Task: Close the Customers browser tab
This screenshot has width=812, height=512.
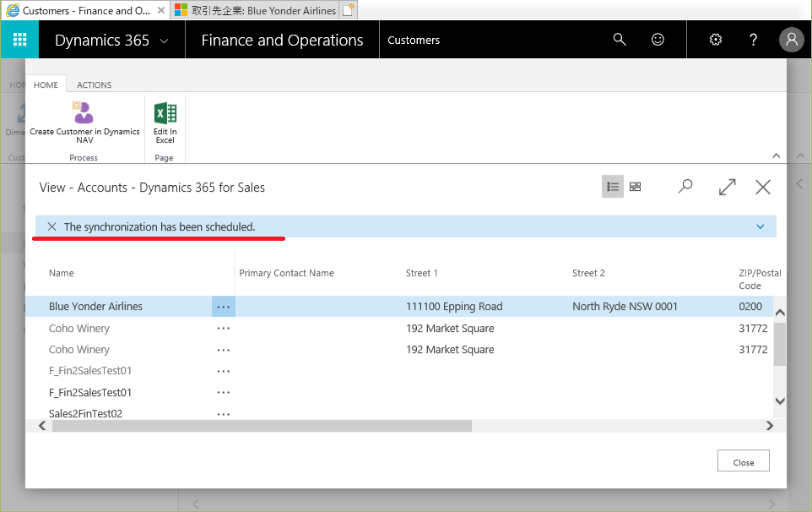Action: pos(161,10)
